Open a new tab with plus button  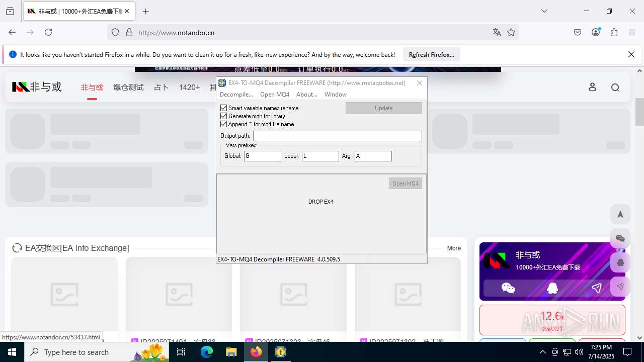click(x=145, y=11)
